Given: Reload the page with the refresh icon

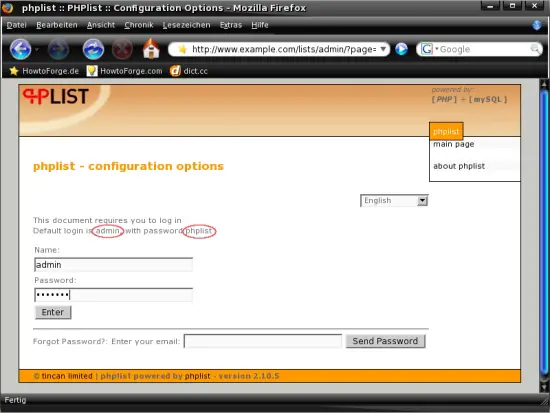Looking at the screenshot, I should pos(93,49).
